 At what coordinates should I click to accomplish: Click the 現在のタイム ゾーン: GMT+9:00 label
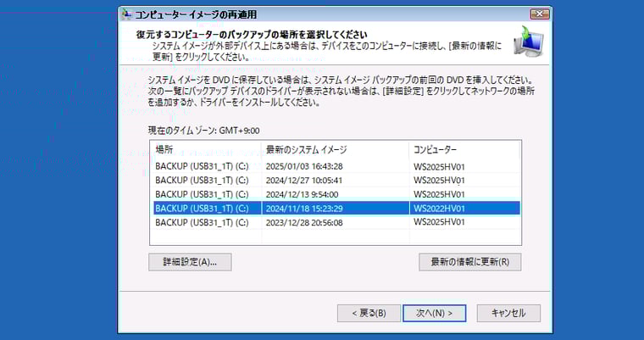pyautogui.click(x=203, y=131)
